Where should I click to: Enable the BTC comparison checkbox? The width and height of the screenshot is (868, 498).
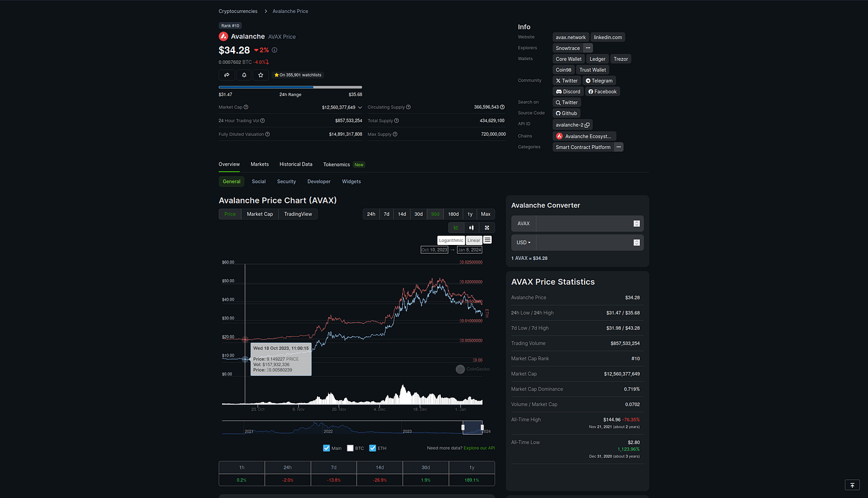coord(350,448)
